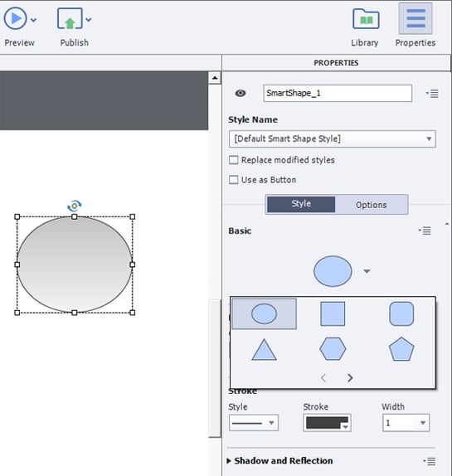Pick the triangle shape
Image resolution: width=452 pixels, height=476 pixels.
click(x=264, y=350)
